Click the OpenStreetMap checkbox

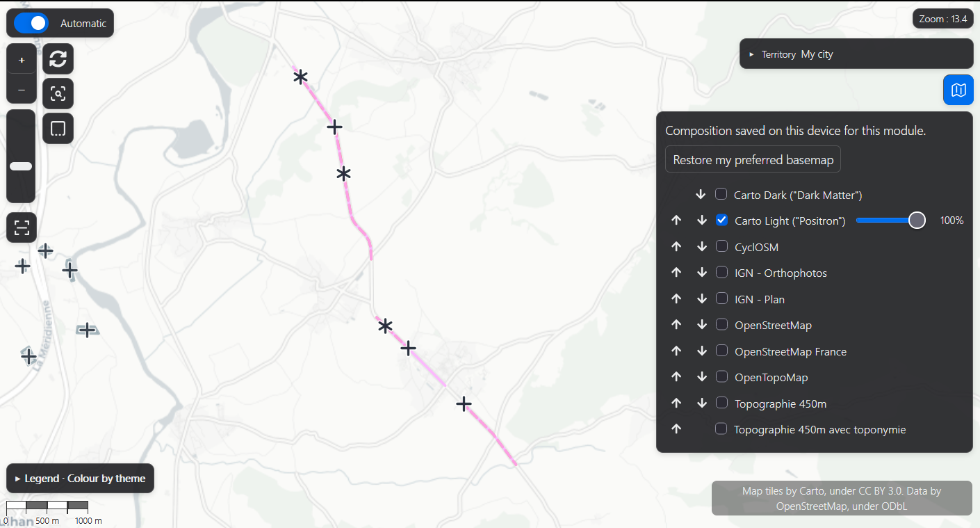[x=721, y=324]
